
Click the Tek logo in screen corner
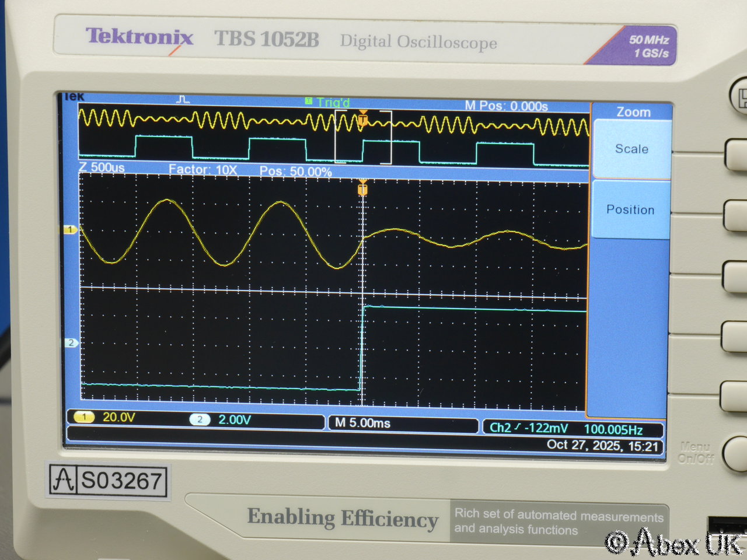74,97
